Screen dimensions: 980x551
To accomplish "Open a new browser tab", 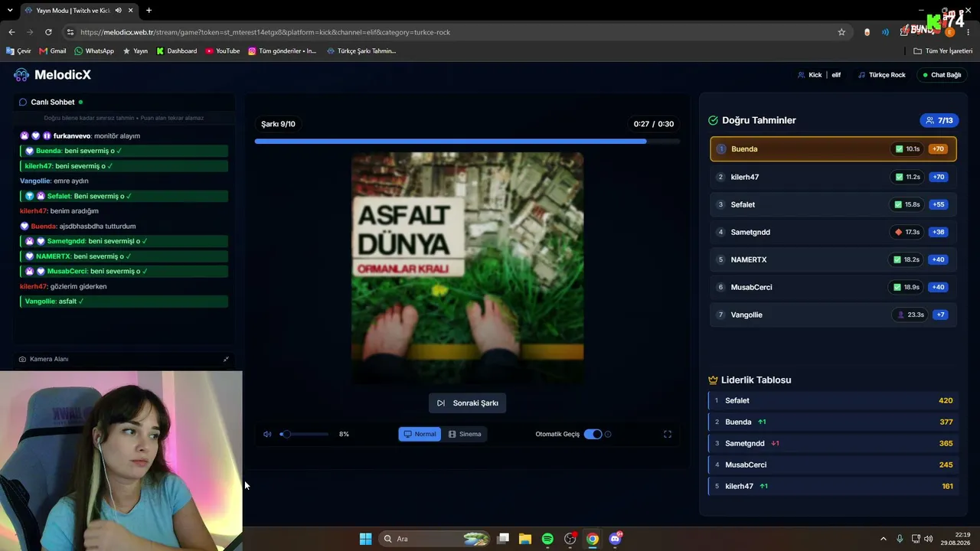I will (149, 11).
